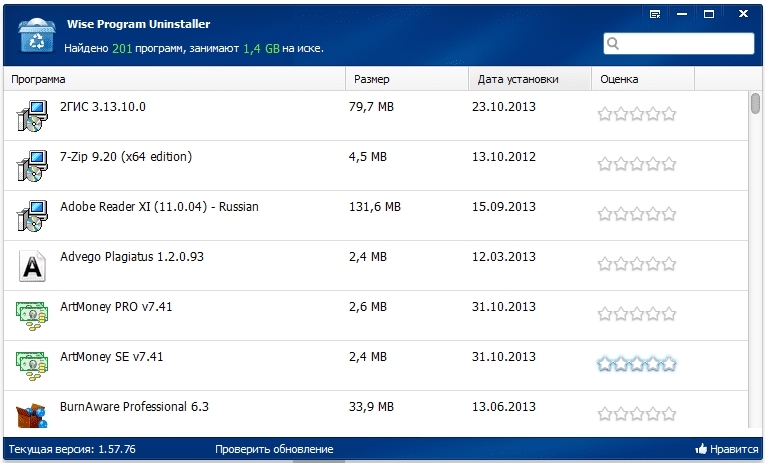
Task: Rate Advego Plagiatus with rating stars
Action: pyautogui.click(x=637, y=264)
